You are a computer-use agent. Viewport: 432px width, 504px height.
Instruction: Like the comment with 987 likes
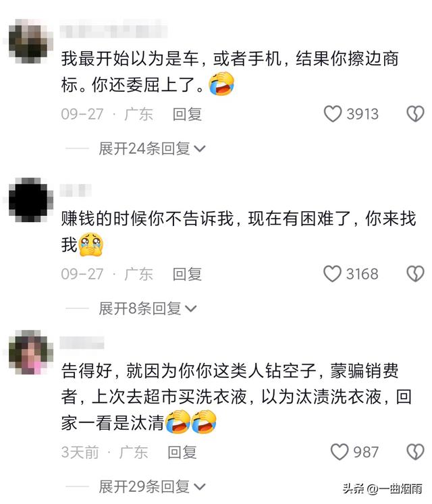[x=340, y=452]
